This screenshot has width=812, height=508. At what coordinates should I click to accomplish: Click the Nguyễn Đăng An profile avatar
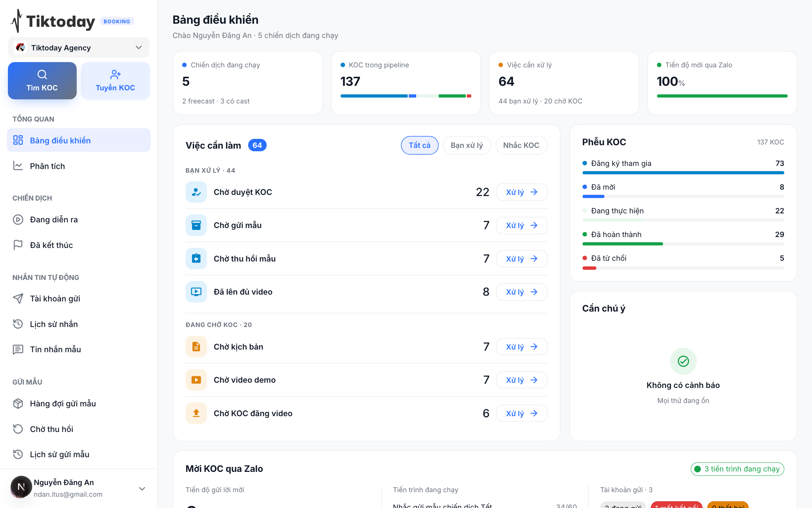pyautogui.click(x=21, y=487)
